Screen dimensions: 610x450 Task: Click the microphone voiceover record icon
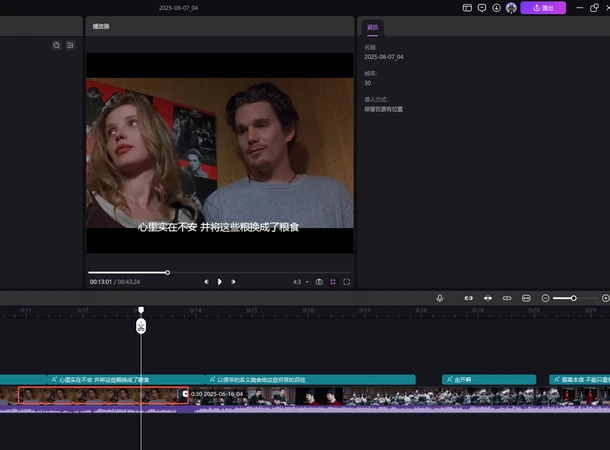439,298
